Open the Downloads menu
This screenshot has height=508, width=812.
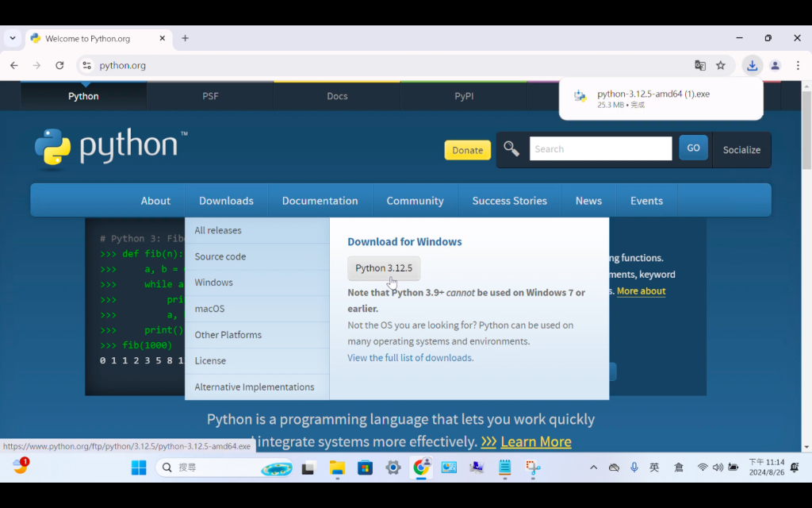click(226, 201)
